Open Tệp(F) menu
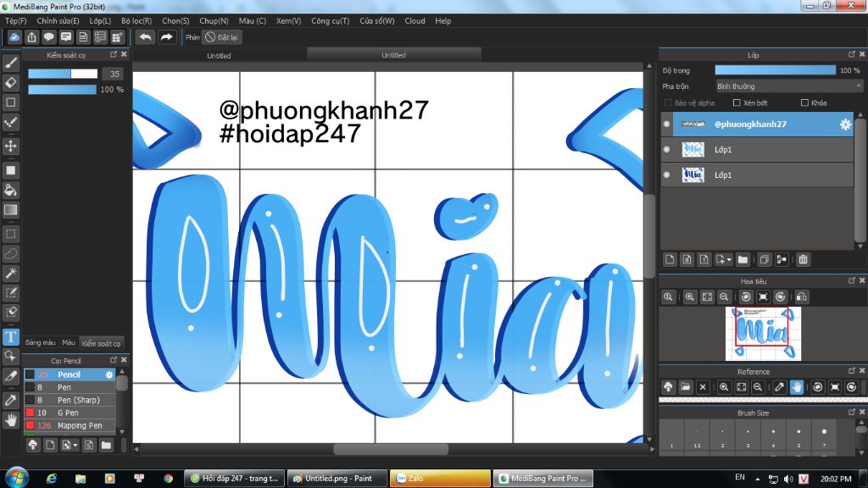This screenshot has width=868, height=488. click(15, 21)
